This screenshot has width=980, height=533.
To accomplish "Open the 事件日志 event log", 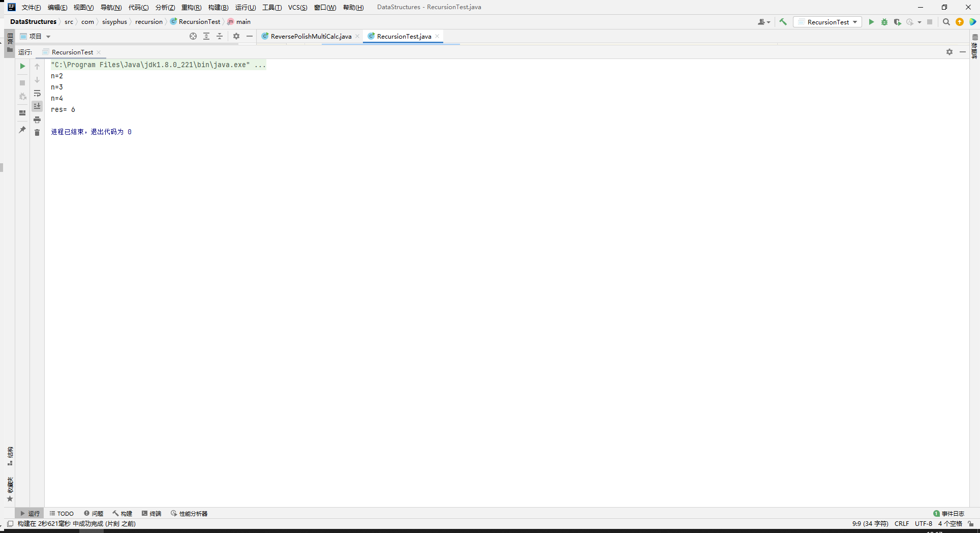I will click(x=948, y=513).
